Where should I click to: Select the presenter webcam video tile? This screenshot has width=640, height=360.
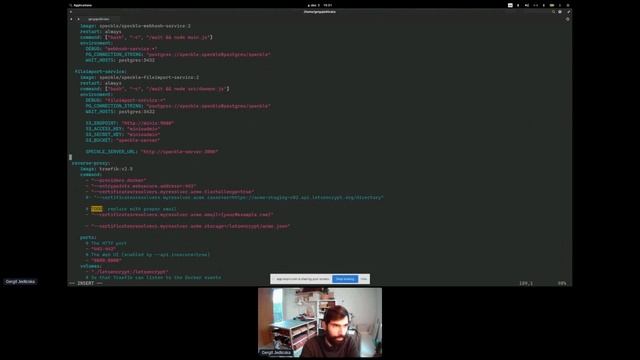pos(320,322)
